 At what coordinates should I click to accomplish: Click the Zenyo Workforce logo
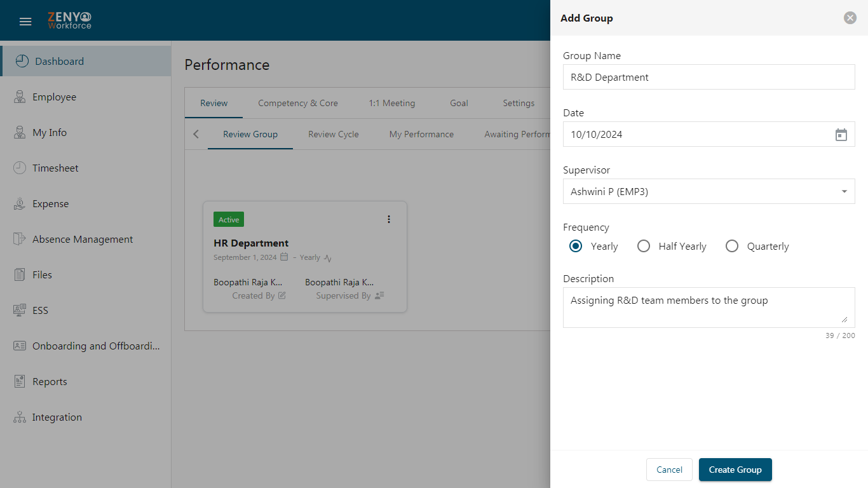pyautogui.click(x=70, y=21)
